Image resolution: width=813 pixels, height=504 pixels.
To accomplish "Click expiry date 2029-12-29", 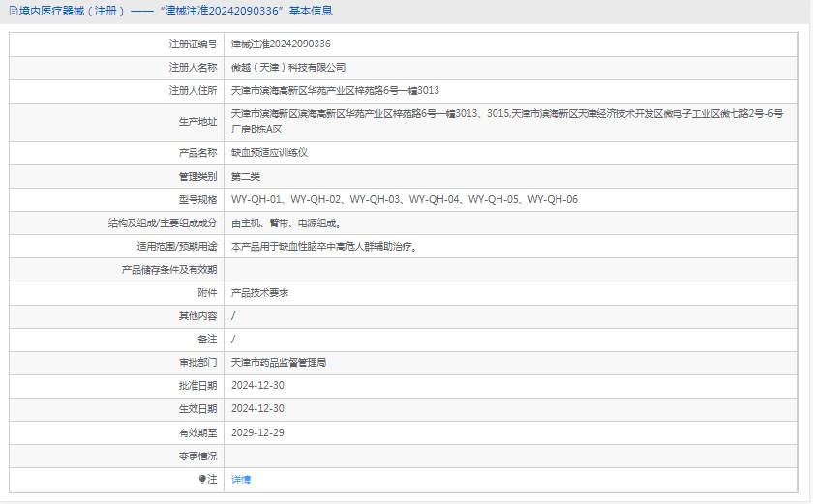I will pos(257,432).
